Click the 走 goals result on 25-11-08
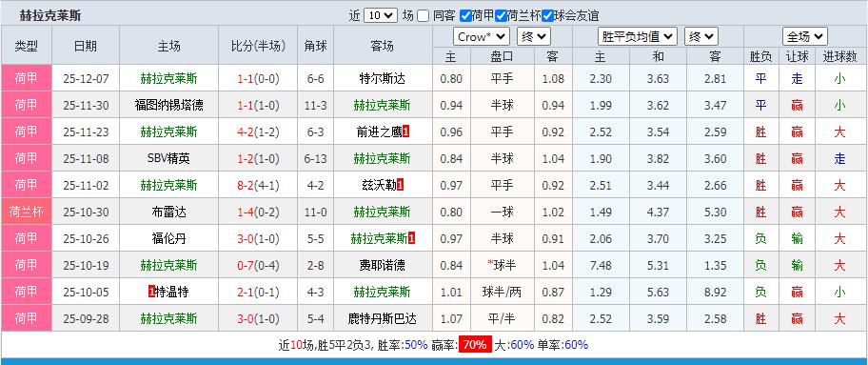 click(839, 158)
